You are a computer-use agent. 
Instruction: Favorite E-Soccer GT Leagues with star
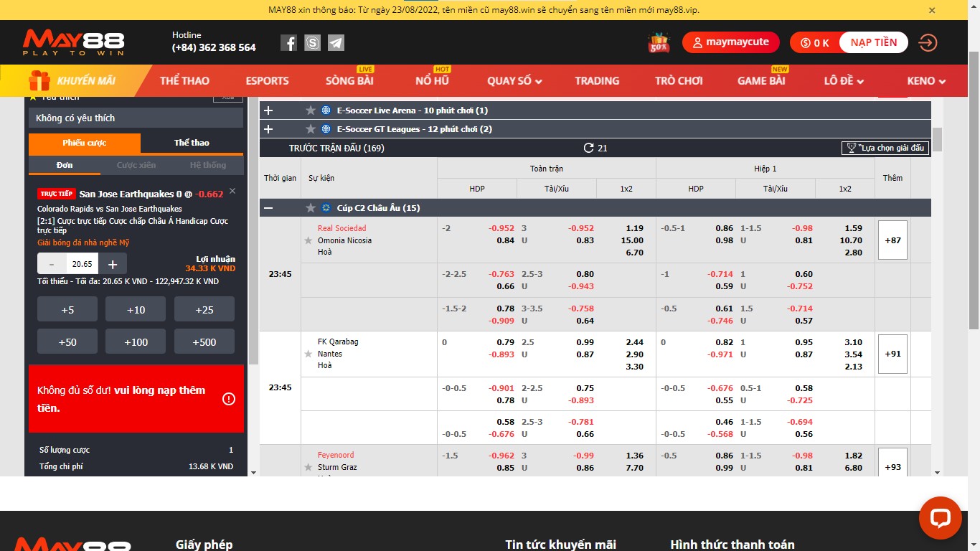coord(311,129)
